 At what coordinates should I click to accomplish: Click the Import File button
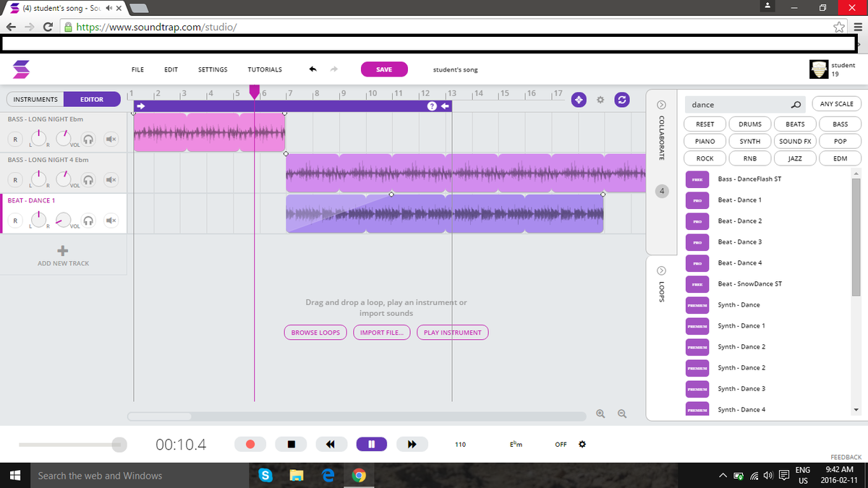coord(382,333)
